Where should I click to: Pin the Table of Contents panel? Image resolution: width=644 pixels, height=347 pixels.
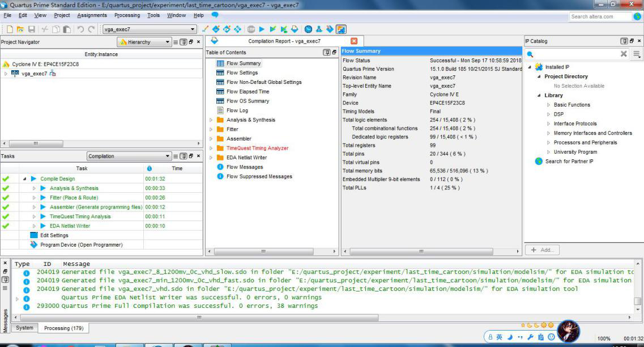[326, 52]
